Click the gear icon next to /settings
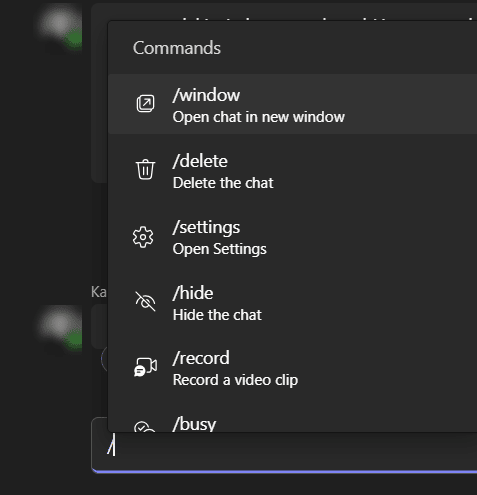Image resolution: width=477 pixels, height=495 pixels. [143, 237]
